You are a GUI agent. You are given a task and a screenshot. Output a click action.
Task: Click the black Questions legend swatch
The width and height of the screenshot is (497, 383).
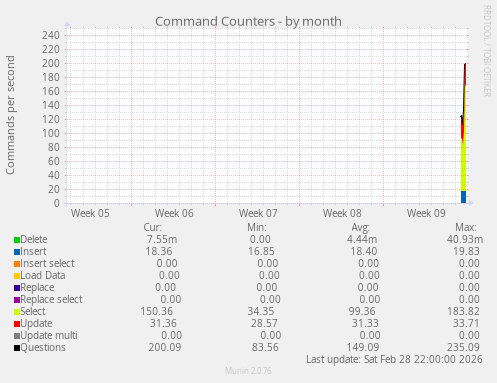(x=17, y=348)
